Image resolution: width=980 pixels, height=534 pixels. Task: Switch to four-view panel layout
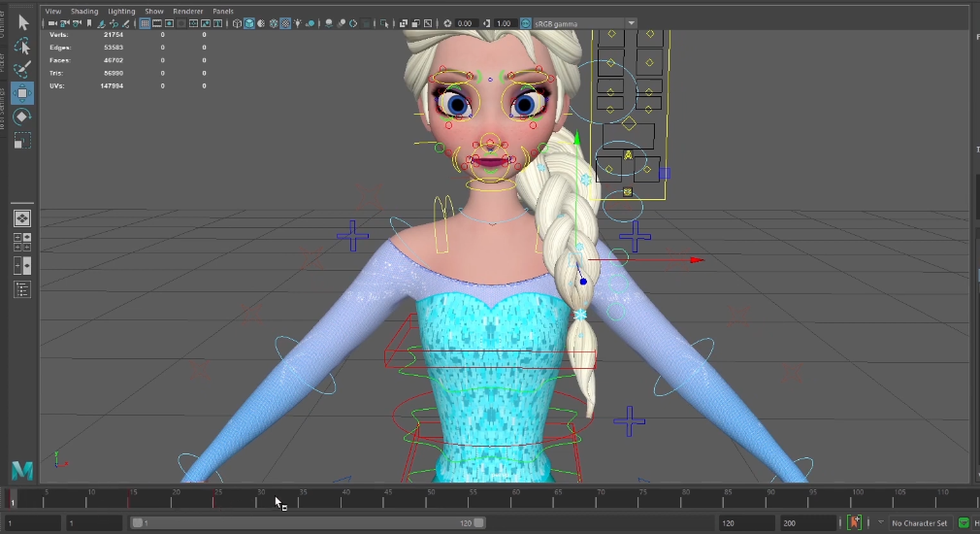pyautogui.click(x=22, y=242)
